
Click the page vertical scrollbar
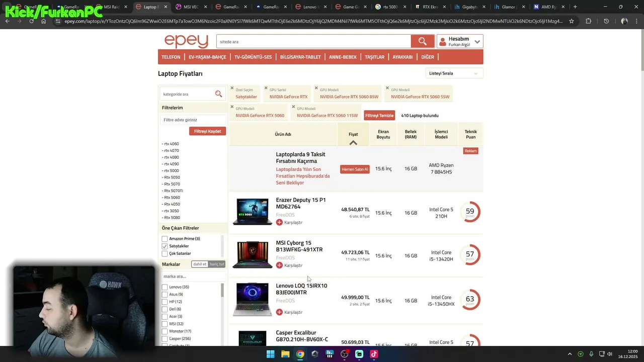tap(641, 50)
